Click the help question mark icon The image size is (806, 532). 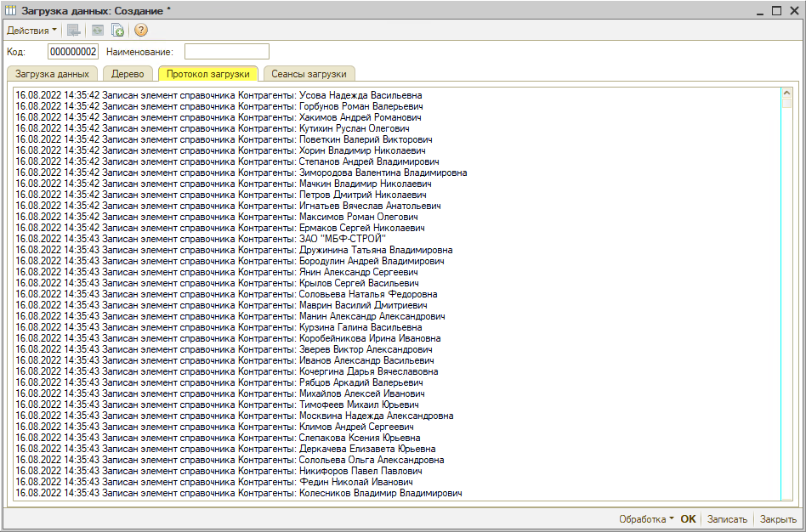141,31
